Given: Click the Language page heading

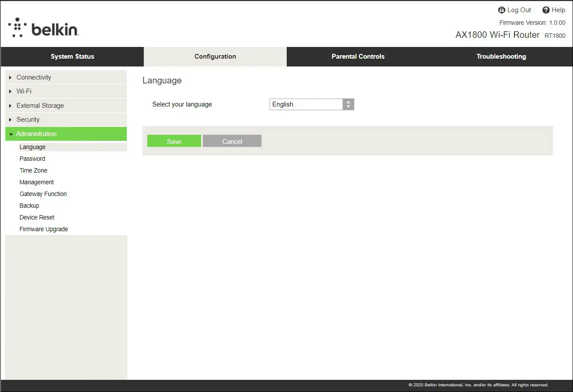Looking at the screenshot, I should point(162,81).
